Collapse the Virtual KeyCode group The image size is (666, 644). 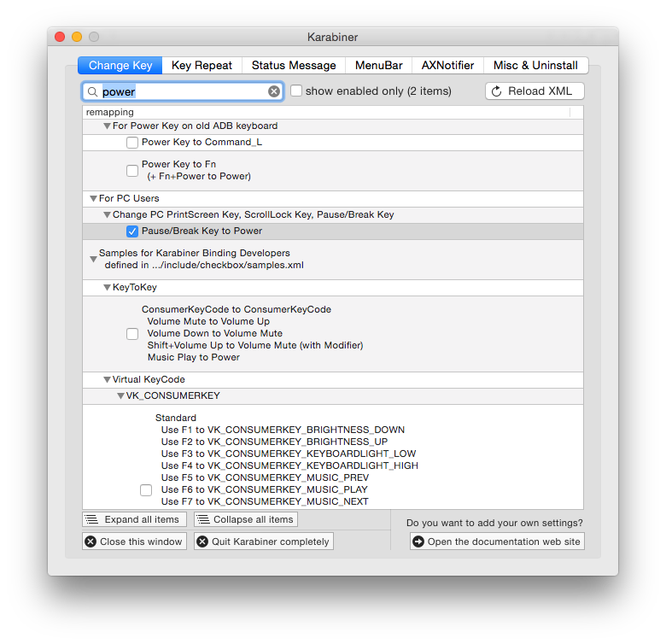[107, 380]
